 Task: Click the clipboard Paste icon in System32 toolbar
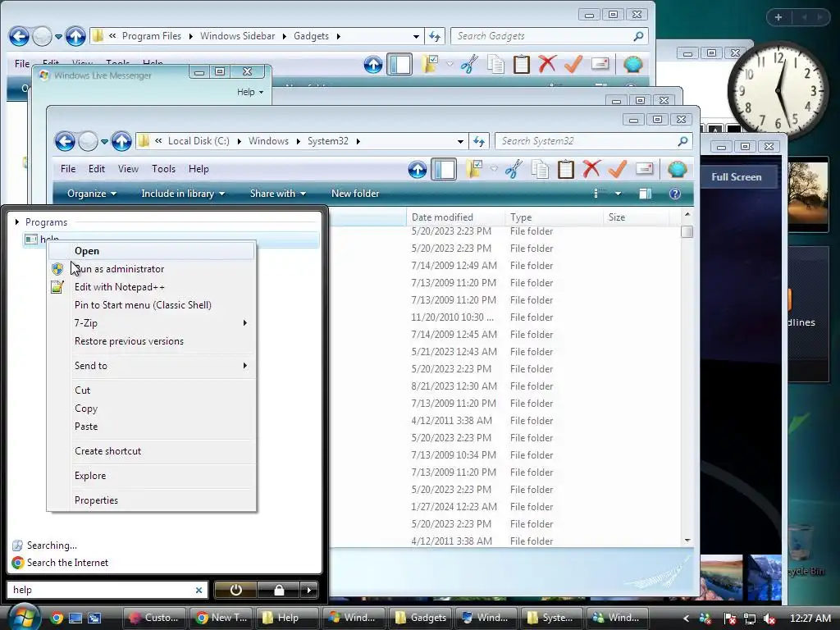point(566,169)
